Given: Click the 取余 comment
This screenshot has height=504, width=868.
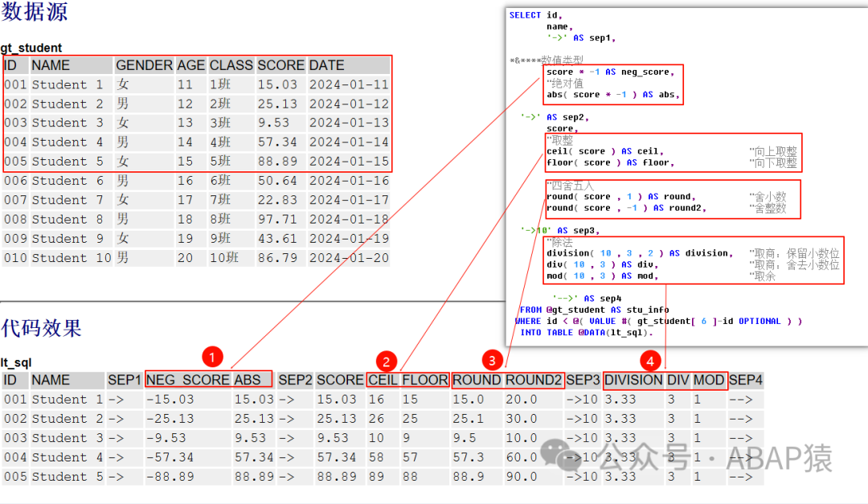Looking at the screenshot, I should 763,277.
